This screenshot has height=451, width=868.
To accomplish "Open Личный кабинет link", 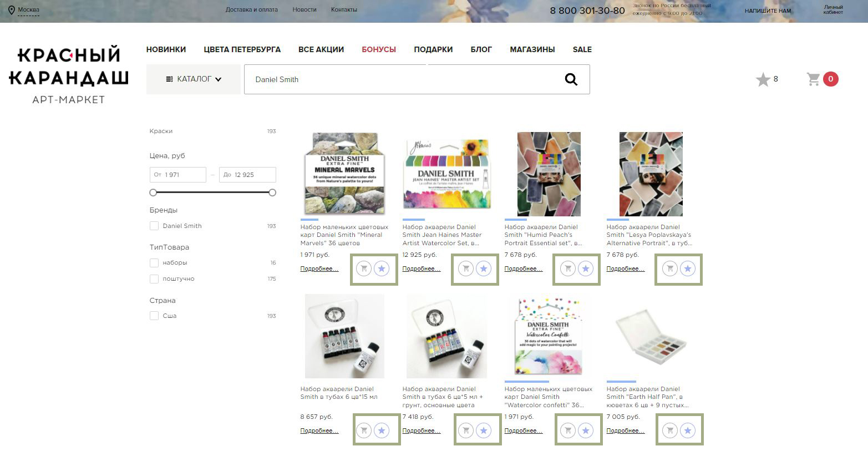I will [833, 10].
